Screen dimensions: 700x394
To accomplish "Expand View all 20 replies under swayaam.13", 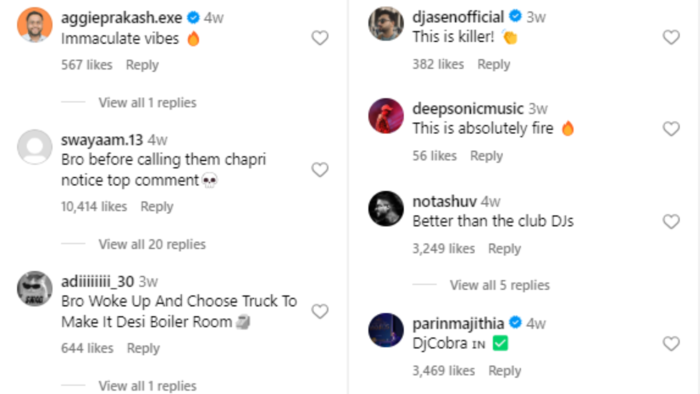I will point(152,244).
